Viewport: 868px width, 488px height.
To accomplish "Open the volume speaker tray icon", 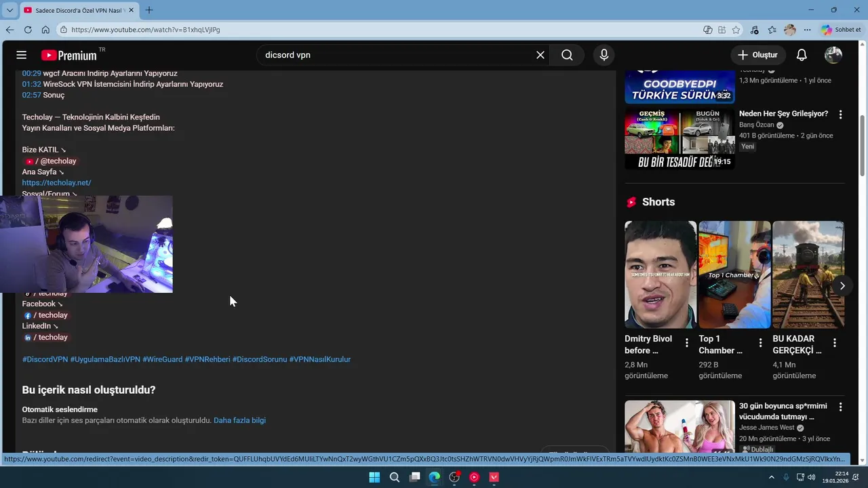I will [812, 477].
